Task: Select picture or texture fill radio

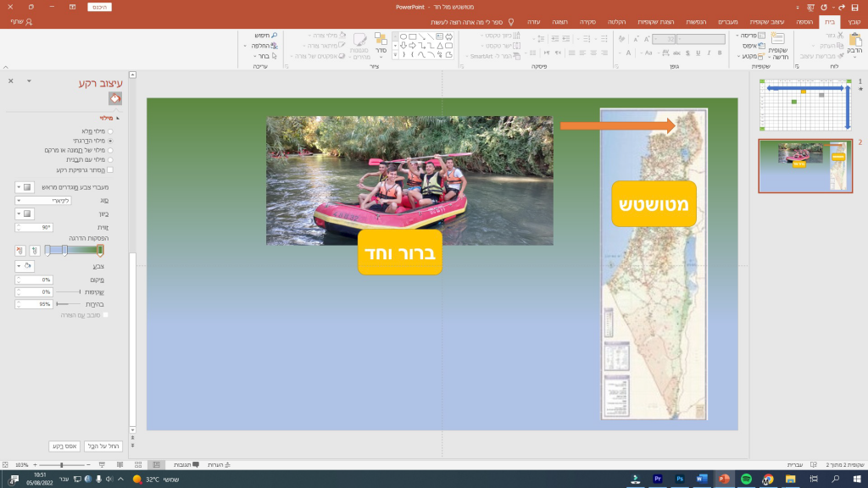Action: pyautogui.click(x=110, y=150)
